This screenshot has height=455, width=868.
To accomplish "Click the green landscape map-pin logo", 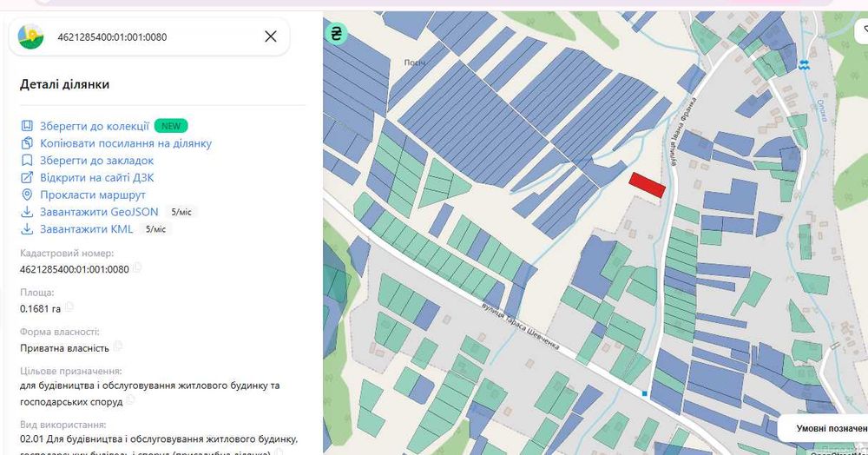I will click(x=31, y=36).
